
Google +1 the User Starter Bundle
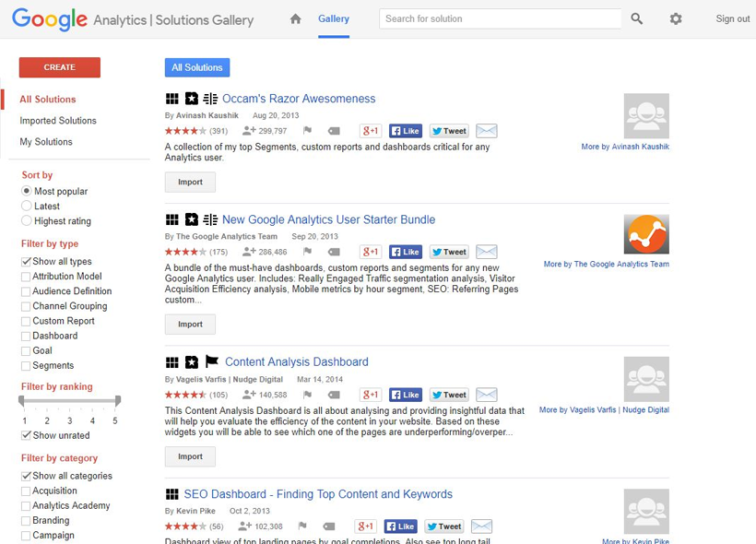point(371,252)
